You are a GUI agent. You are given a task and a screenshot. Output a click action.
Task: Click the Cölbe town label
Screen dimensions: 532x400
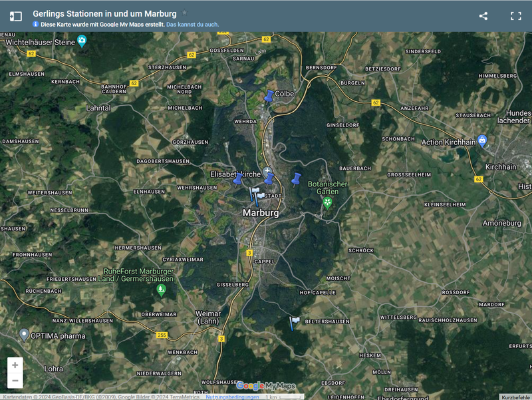click(x=285, y=94)
